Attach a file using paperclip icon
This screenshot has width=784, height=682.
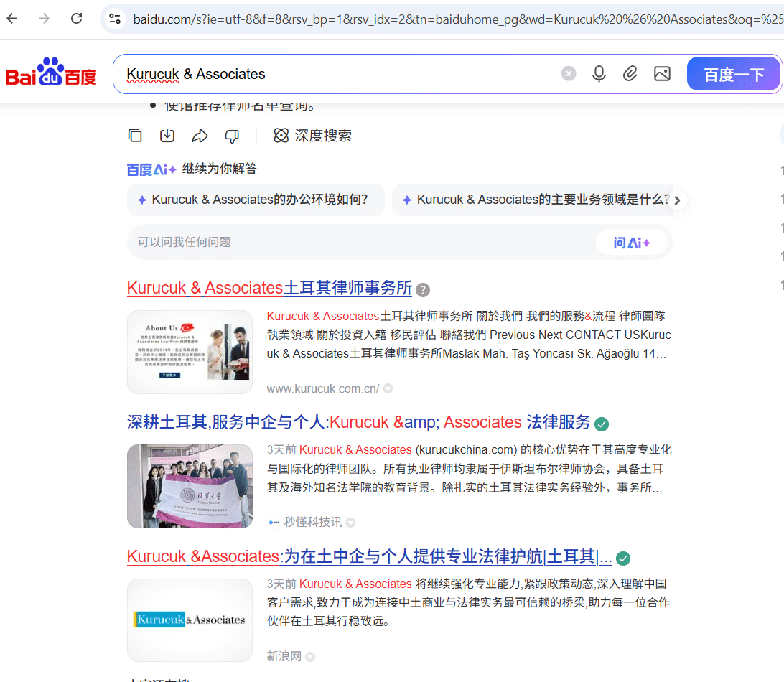630,73
